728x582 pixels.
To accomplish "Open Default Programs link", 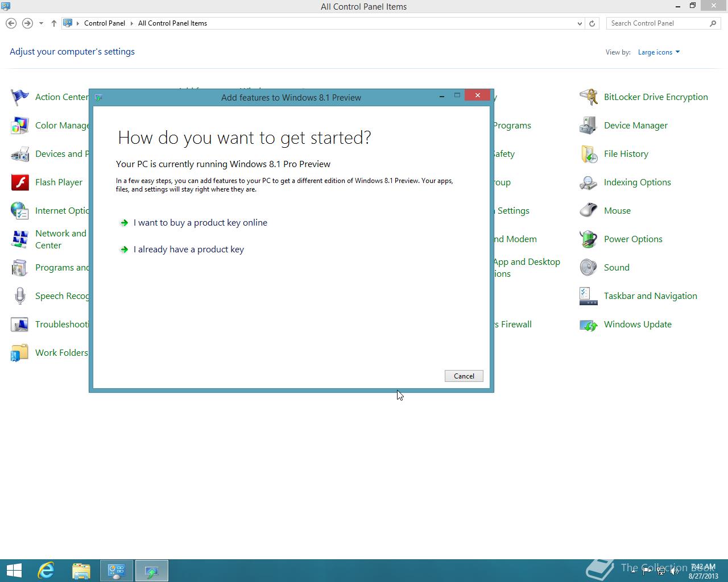I will click(x=512, y=126).
